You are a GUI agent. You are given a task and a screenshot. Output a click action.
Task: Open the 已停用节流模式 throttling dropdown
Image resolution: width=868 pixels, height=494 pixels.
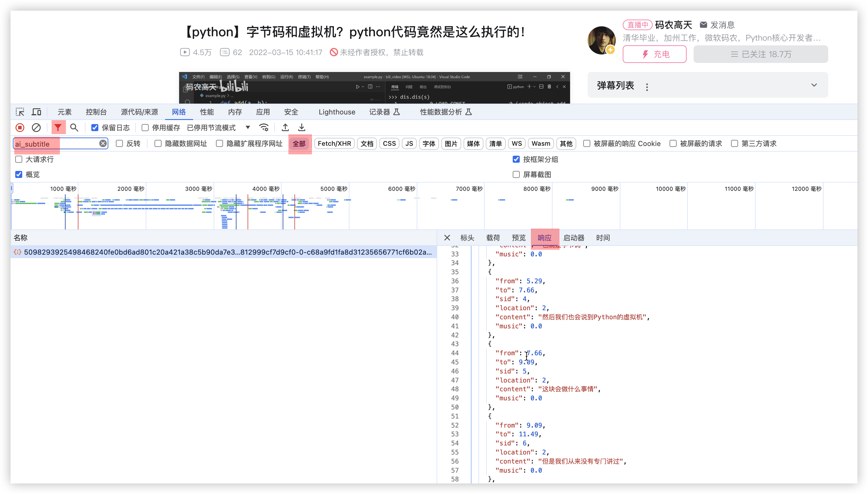click(248, 128)
